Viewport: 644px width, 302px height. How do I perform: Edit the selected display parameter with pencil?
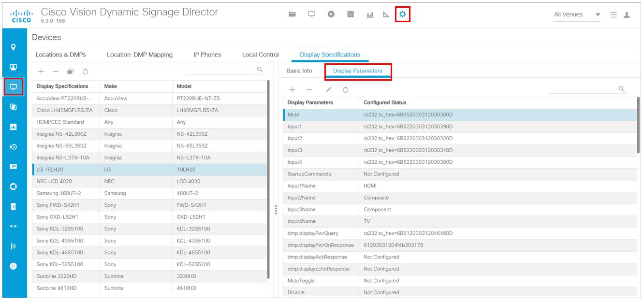pos(329,89)
